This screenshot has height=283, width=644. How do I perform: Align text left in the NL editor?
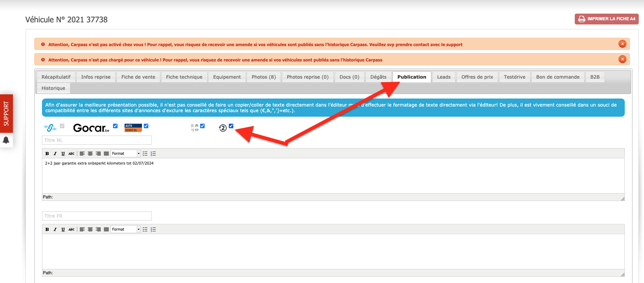click(x=82, y=153)
